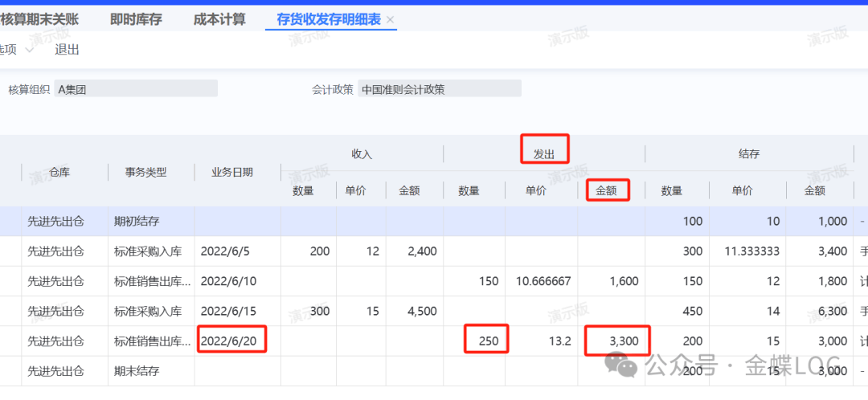
Task: Expand the 选项 dropdown arrow
Action: coord(29,50)
